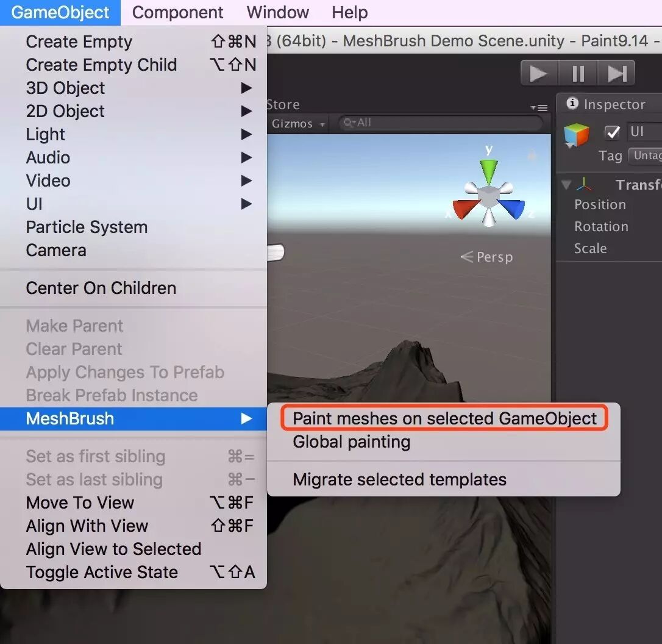
Task: Click the Asset Store tab
Action: tap(283, 104)
